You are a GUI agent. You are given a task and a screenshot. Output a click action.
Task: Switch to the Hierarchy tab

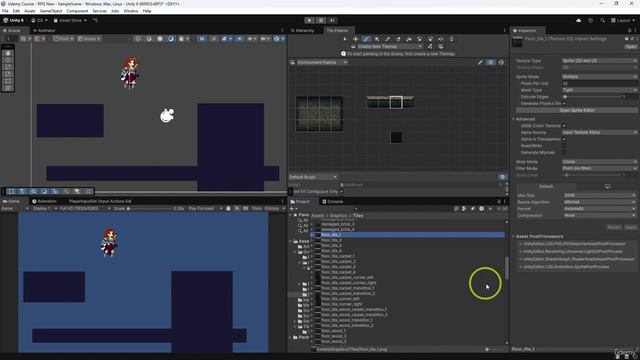click(303, 31)
